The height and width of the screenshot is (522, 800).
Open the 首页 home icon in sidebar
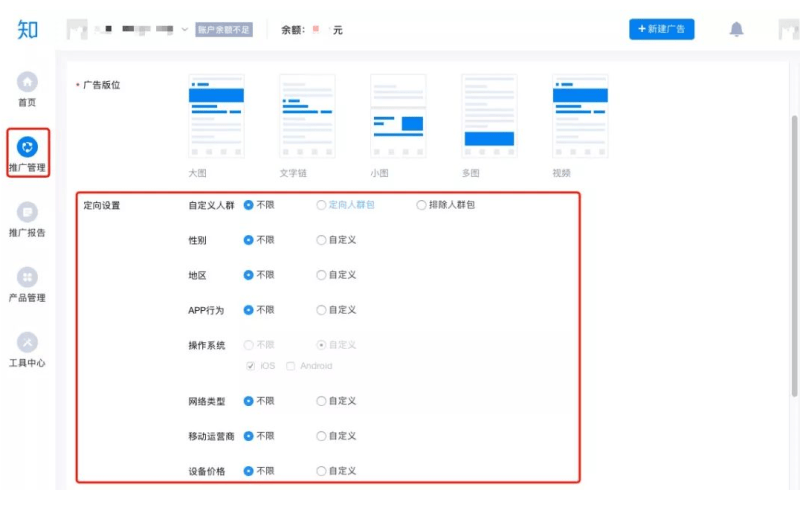[x=27, y=82]
